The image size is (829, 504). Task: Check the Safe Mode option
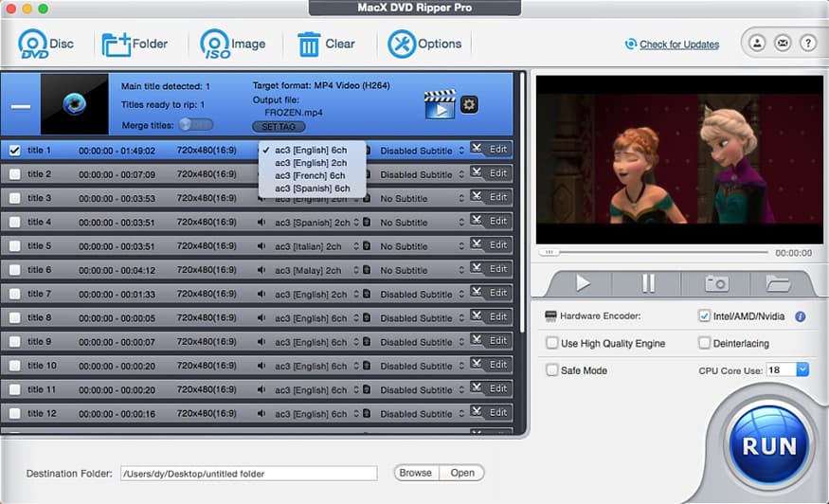(x=552, y=370)
